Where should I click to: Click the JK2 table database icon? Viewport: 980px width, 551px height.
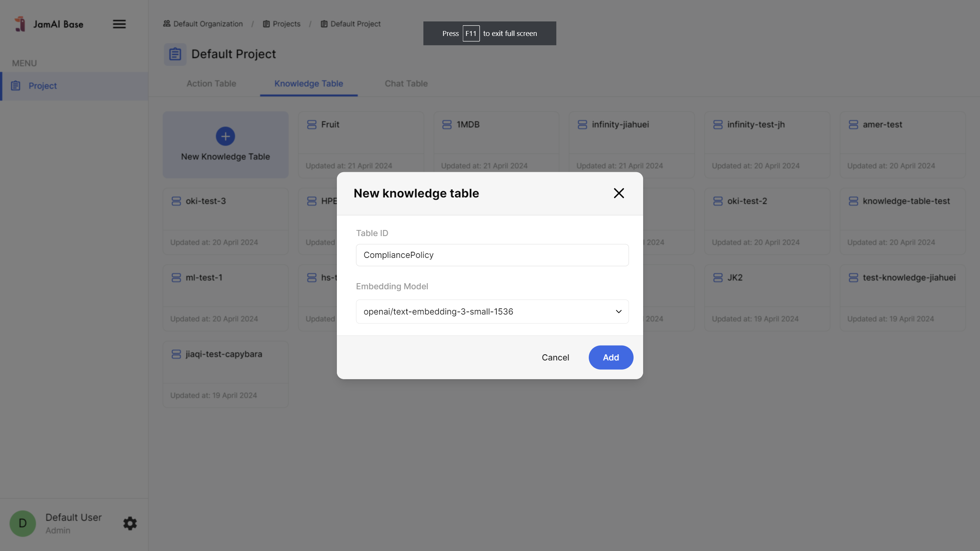(x=718, y=278)
